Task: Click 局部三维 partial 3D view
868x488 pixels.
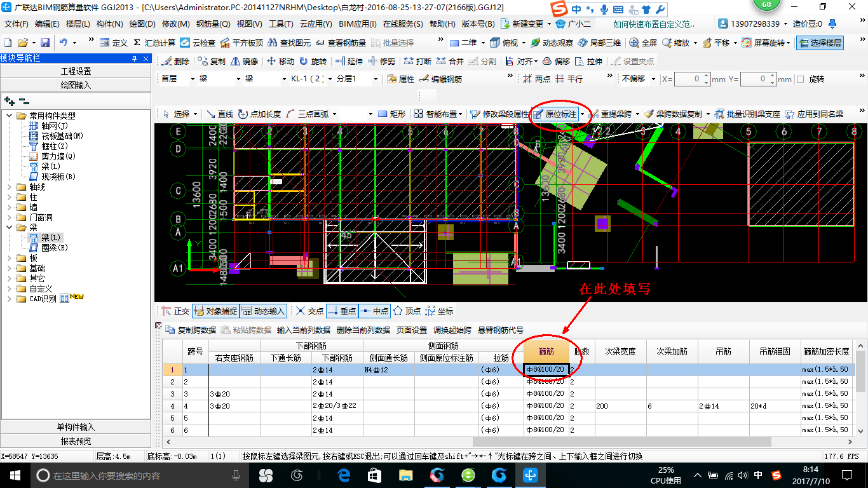Action: tap(600, 43)
